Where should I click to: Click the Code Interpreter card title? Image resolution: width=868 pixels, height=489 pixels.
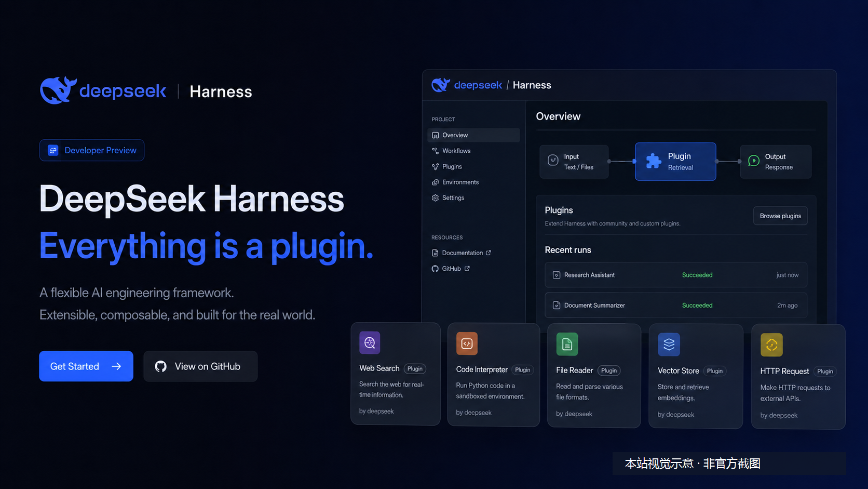click(x=482, y=369)
